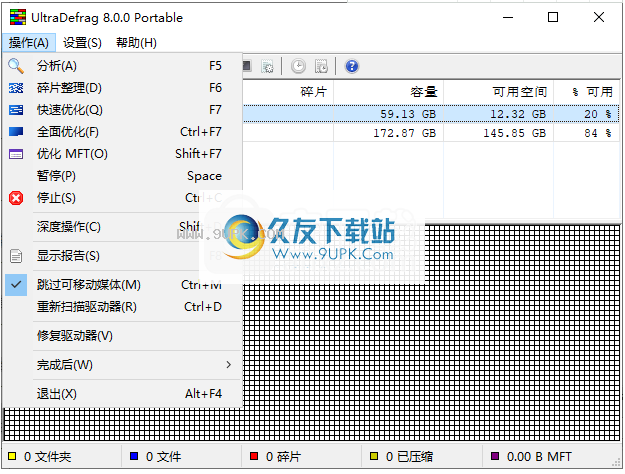The height and width of the screenshot is (474, 625).
Task: Click the 0.00 B MFT status text
Action: [539, 456]
